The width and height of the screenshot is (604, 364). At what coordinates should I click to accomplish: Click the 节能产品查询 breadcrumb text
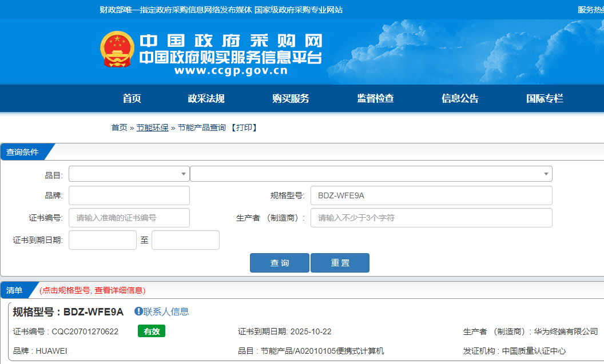pyautogui.click(x=202, y=127)
